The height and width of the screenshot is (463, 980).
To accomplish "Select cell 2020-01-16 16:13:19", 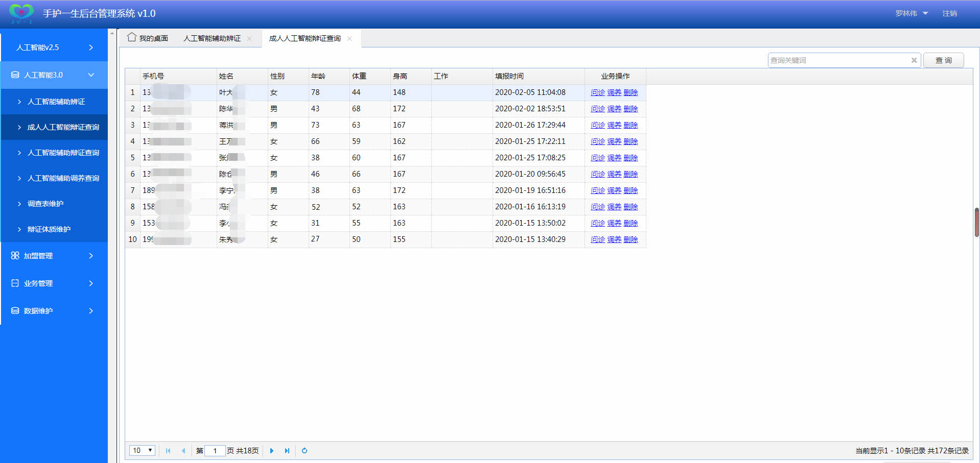I will (539, 207).
